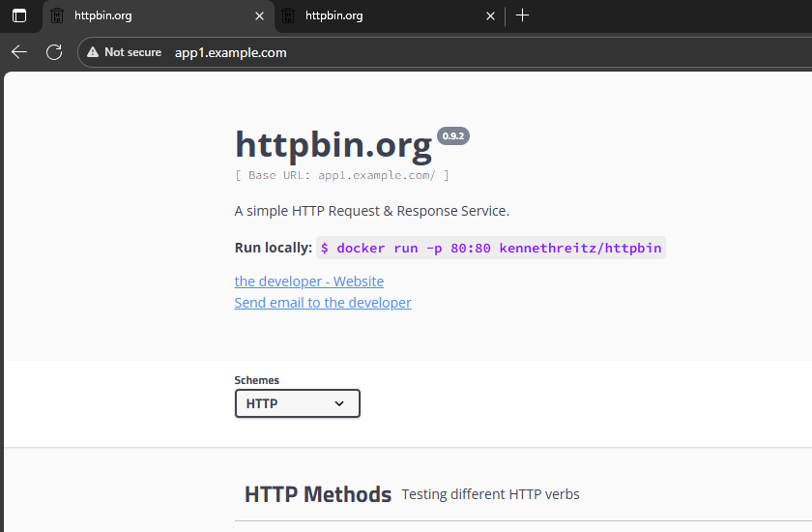Open a new tab with plus icon

click(x=523, y=15)
